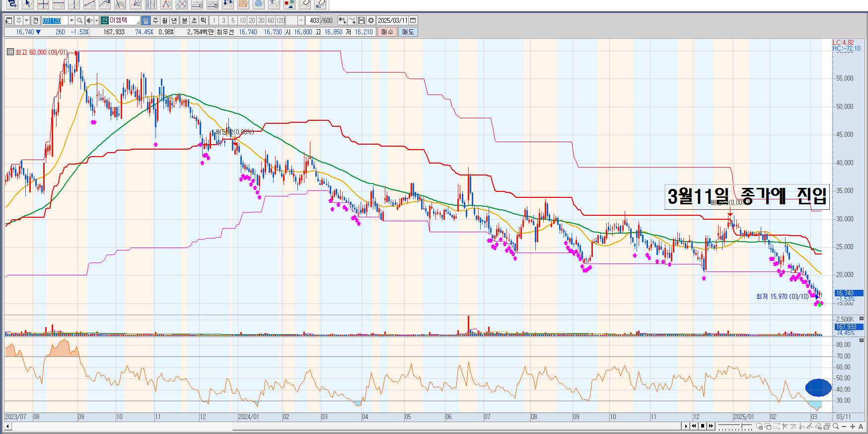Switch to monthly 월 chart period
The width and height of the screenshot is (868, 434).
(x=165, y=20)
